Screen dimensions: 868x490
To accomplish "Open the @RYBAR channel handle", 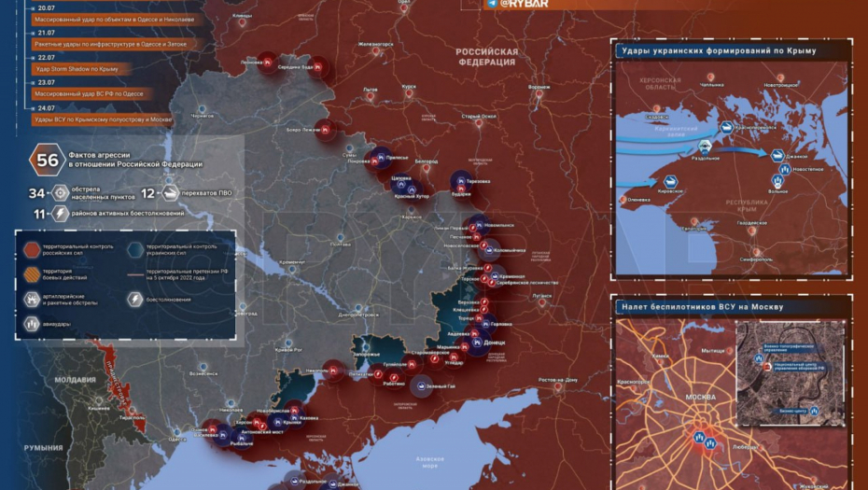I will 524,4.
